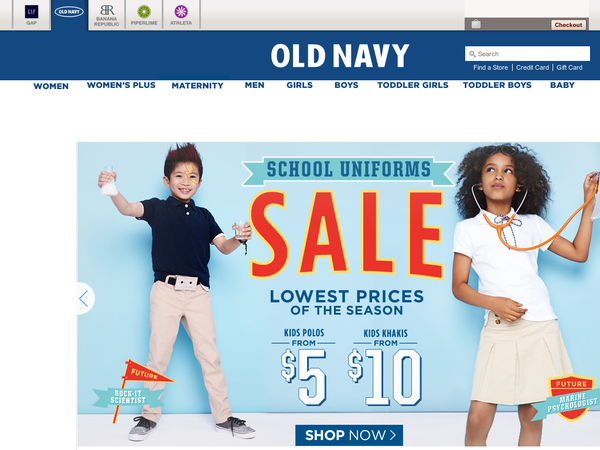This screenshot has height=450, width=600.
Task: Open the Women's Plus menu
Action: [x=121, y=85]
